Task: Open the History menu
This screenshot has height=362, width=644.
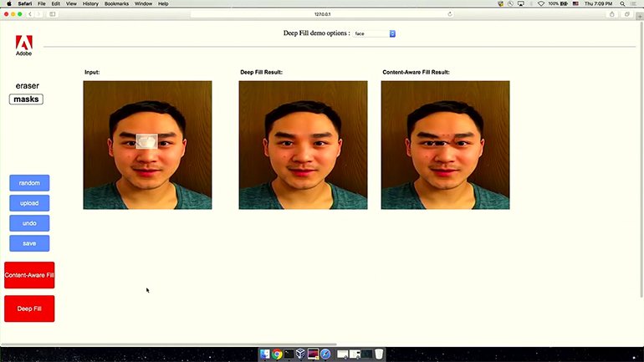Action: (90, 3)
